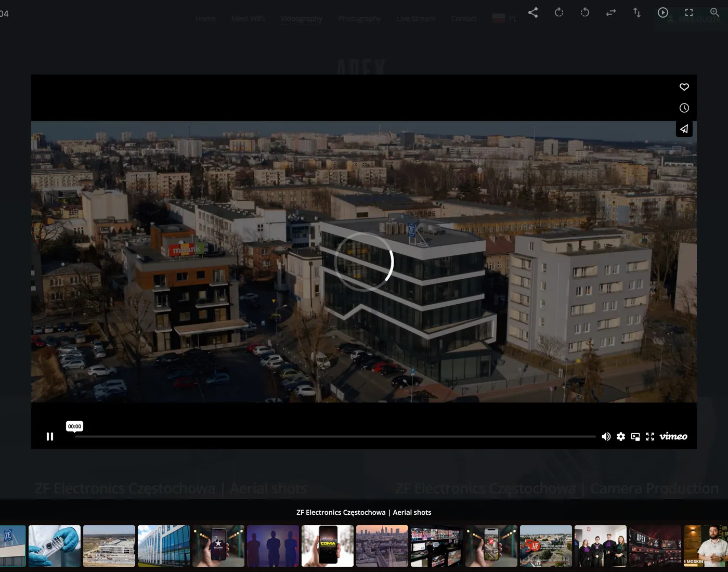Screen dimensions: 728x572
Task: Add video to Watch Later via clock icon
Action: (x=684, y=108)
